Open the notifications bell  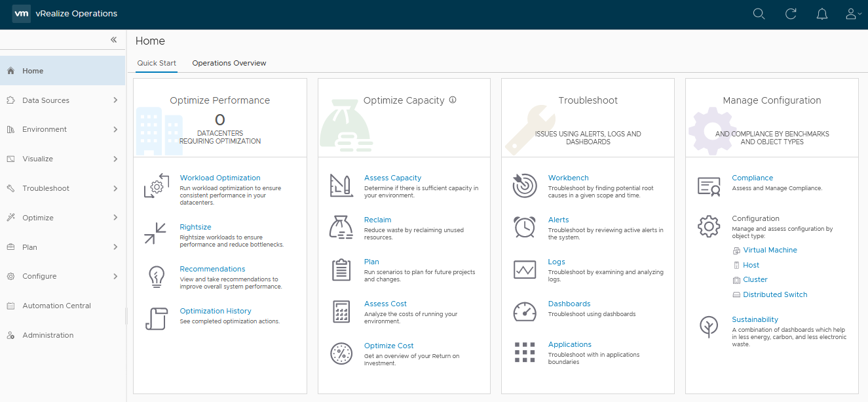pos(822,13)
